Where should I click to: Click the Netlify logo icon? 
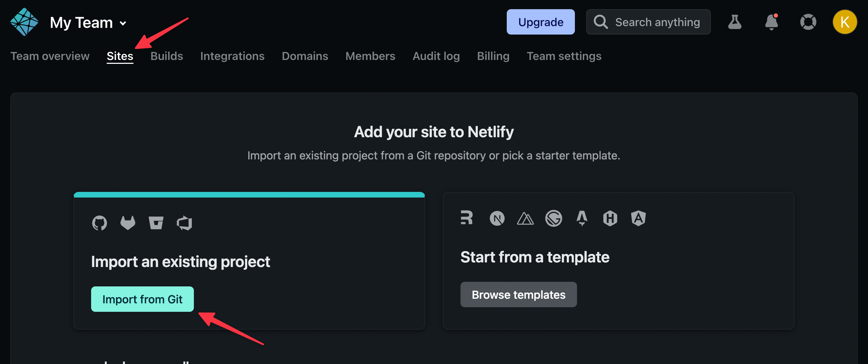(24, 22)
